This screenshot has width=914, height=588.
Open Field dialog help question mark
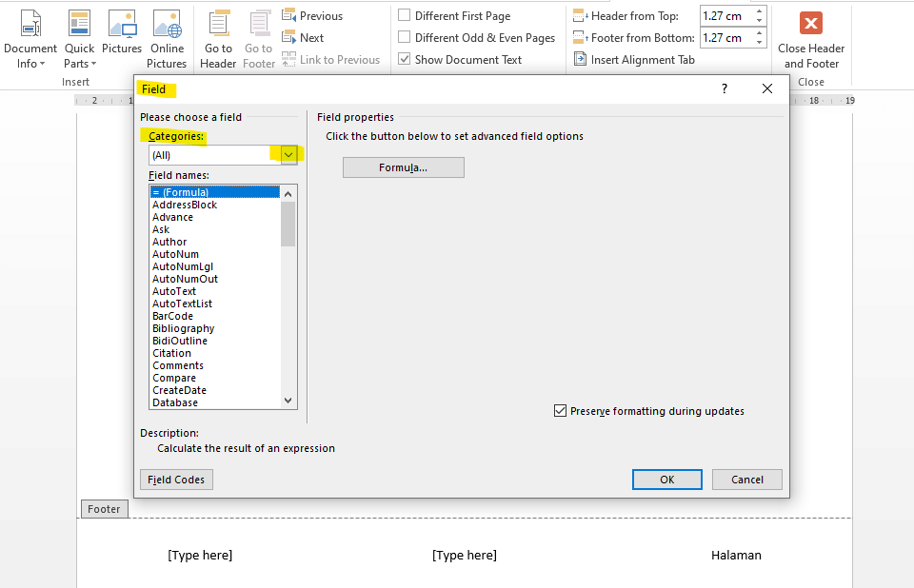click(724, 88)
